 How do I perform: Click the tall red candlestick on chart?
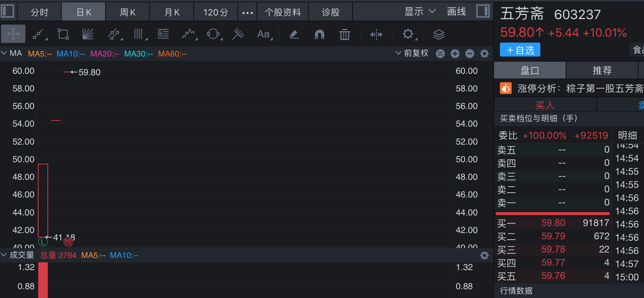tap(43, 200)
